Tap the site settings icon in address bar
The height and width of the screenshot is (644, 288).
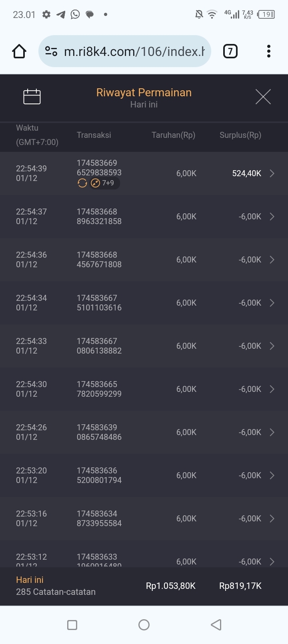pos(51,51)
